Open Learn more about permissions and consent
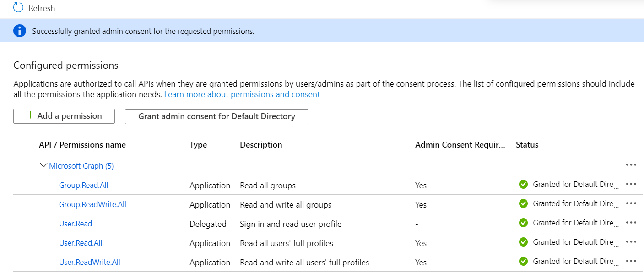644x274 pixels. tap(242, 94)
